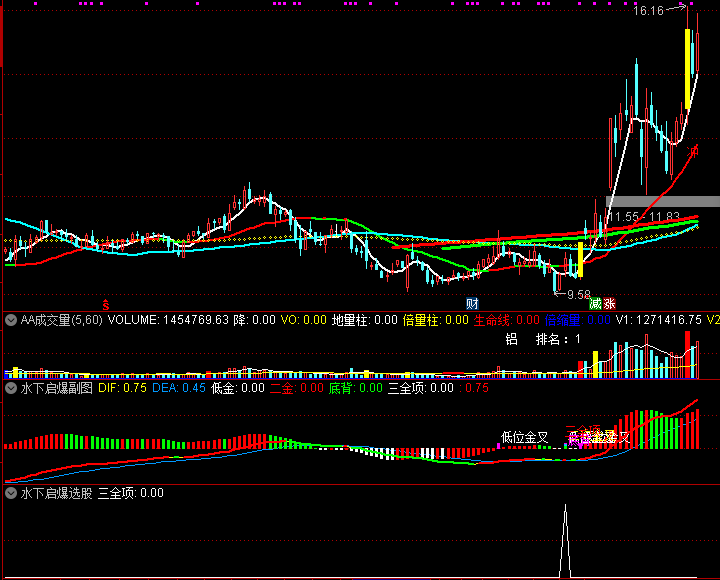Open the AA成交量 indicator dropdown arrow

[x=11, y=320]
